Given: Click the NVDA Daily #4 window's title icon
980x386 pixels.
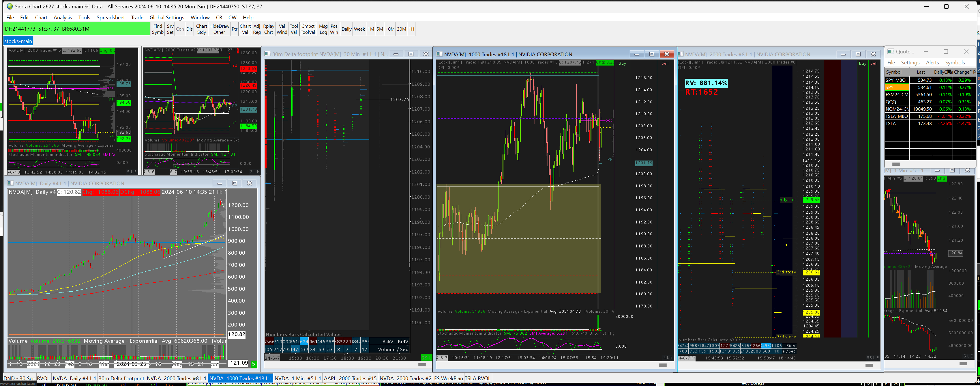Looking at the screenshot, I should (11, 183).
